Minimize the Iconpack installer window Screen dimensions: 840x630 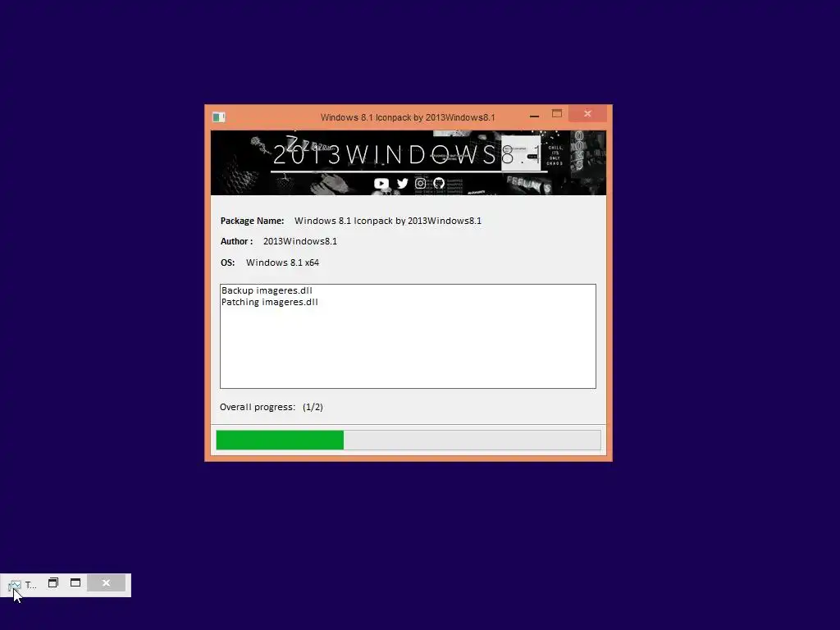tap(534, 116)
